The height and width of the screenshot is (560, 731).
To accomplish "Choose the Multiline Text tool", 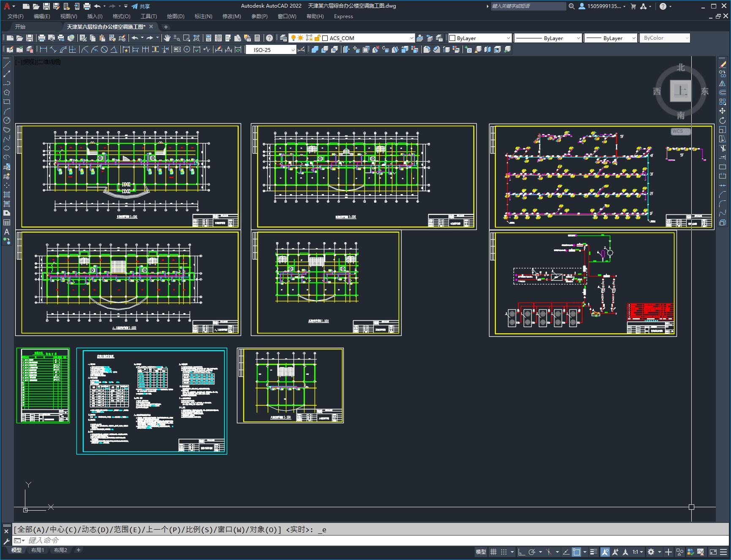I will click(7, 232).
